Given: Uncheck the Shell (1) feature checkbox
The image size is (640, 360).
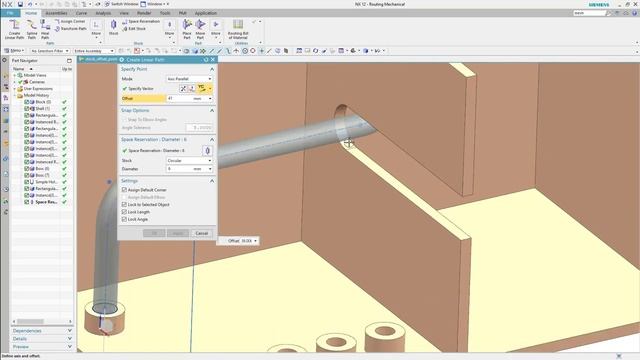Looking at the screenshot, I should click(x=27, y=109).
